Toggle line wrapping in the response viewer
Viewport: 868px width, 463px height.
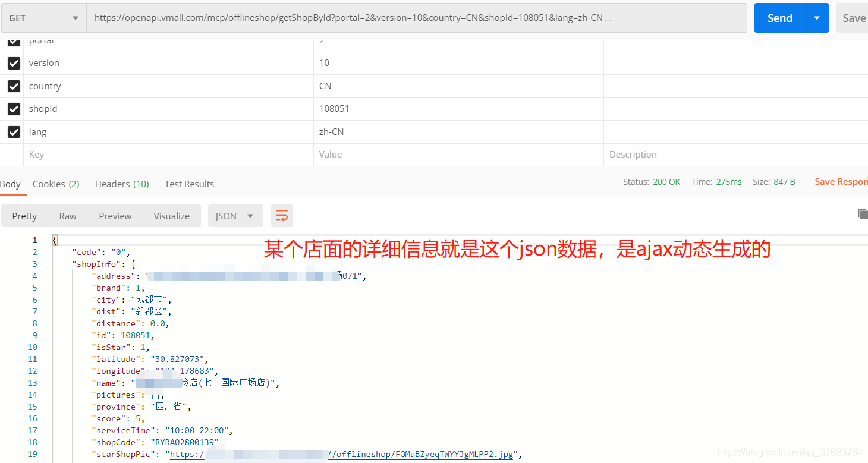tap(282, 215)
